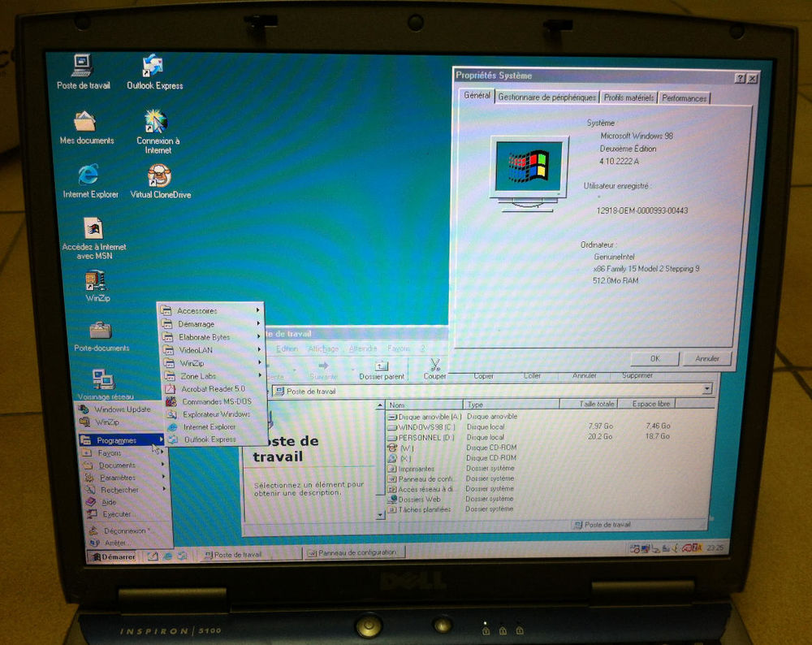Screen dimensions: 812x645
Task: Open WinZip desktop icon
Action: click(x=97, y=286)
